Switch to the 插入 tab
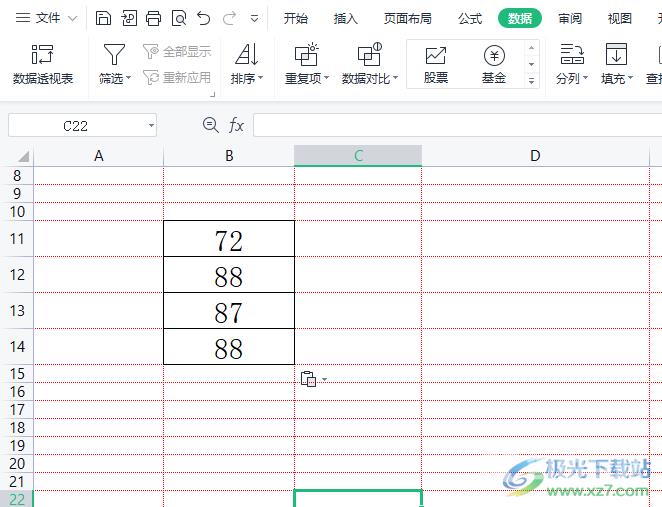 click(x=345, y=19)
